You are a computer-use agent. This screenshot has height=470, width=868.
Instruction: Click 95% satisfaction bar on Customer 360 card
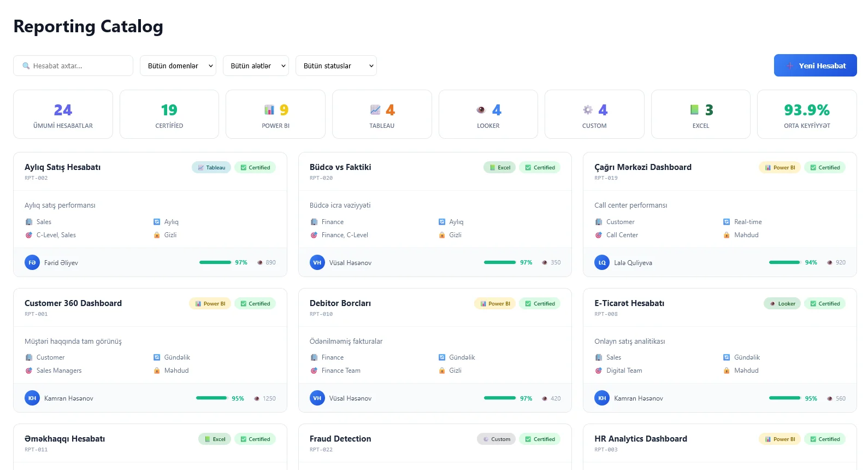(212, 398)
